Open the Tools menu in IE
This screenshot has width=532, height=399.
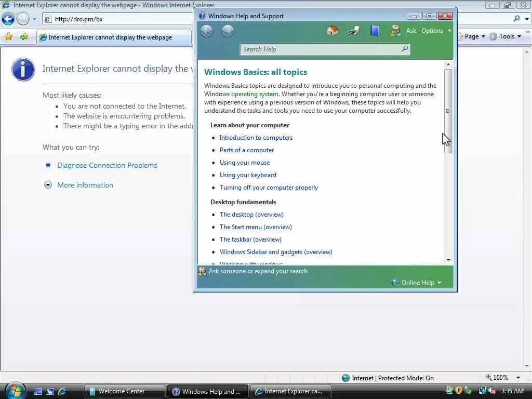(x=505, y=36)
